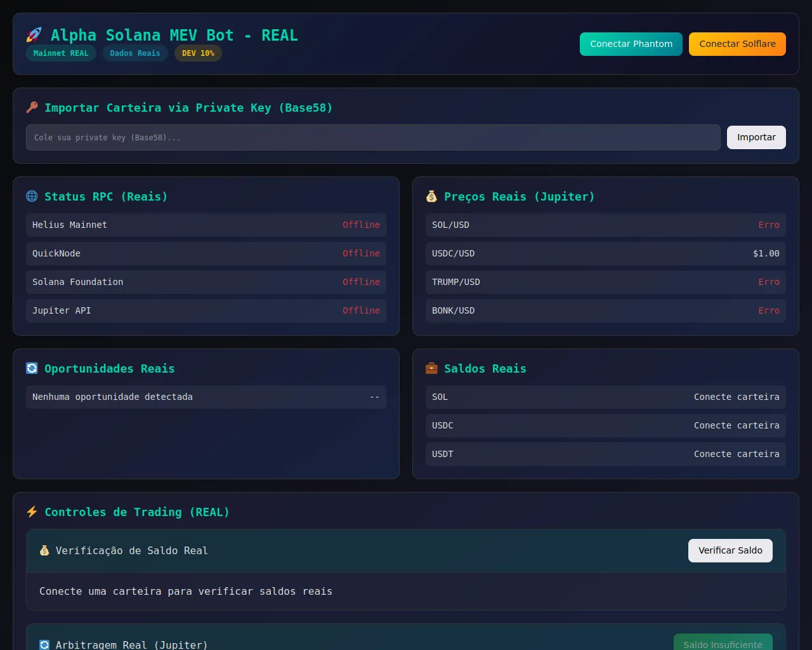Select the TRUMP/USD price row label
The height and width of the screenshot is (650, 812).
[x=456, y=282]
